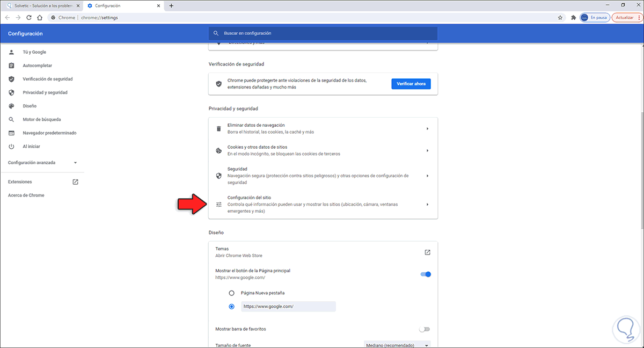Click the Verificar ahora button

(x=411, y=84)
